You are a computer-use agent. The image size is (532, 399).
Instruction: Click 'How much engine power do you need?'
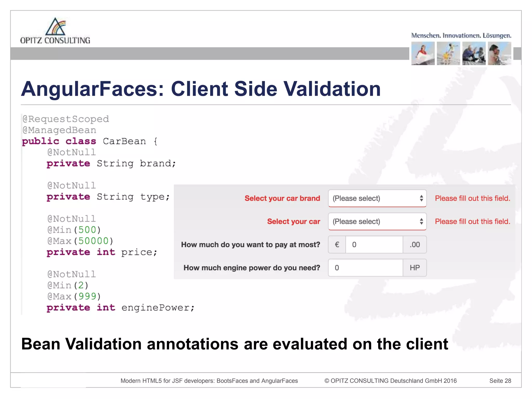pyautogui.click(x=252, y=268)
